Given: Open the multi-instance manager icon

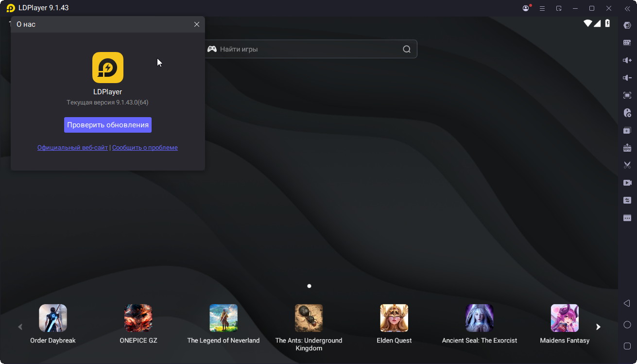Looking at the screenshot, I should [x=627, y=130].
